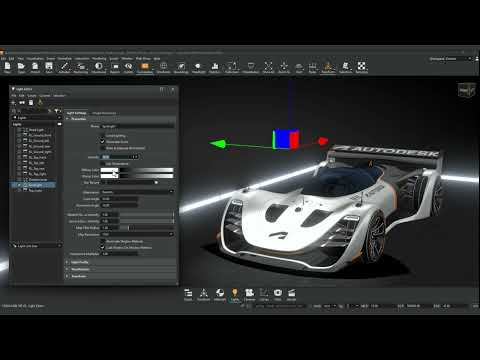
Task: Select the Light Settings tab
Action: tap(76, 113)
